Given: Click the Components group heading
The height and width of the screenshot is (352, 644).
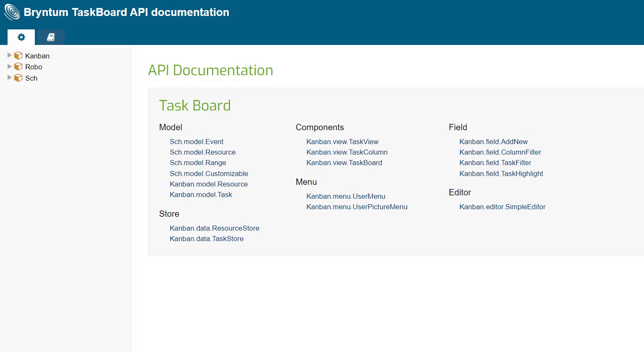Looking at the screenshot, I should [319, 127].
